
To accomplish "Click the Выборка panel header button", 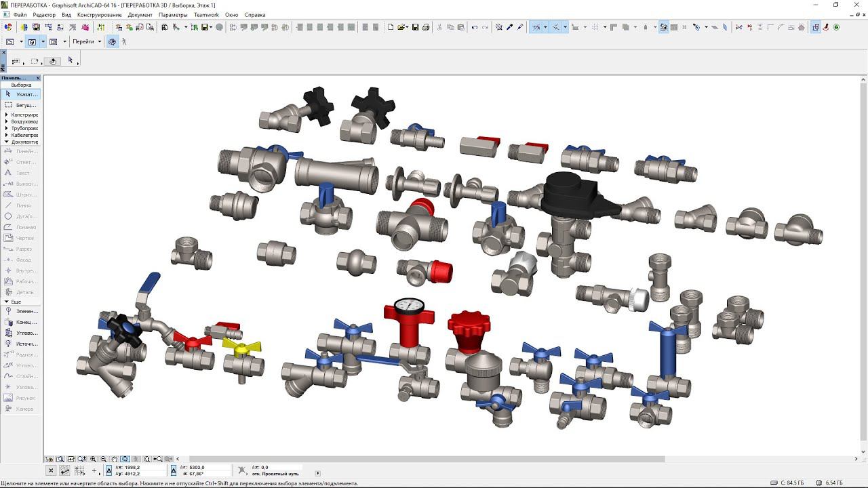I will tap(21, 85).
